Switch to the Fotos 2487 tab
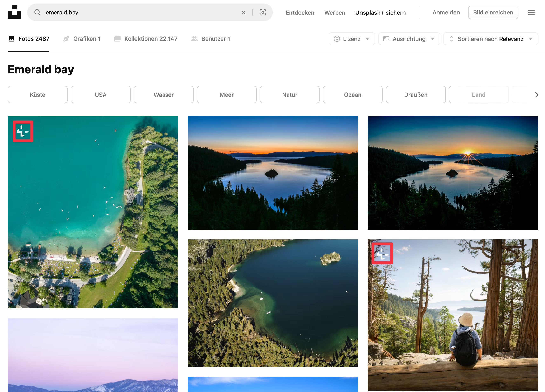Screen dimensions: 545x392 [x=29, y=39]
